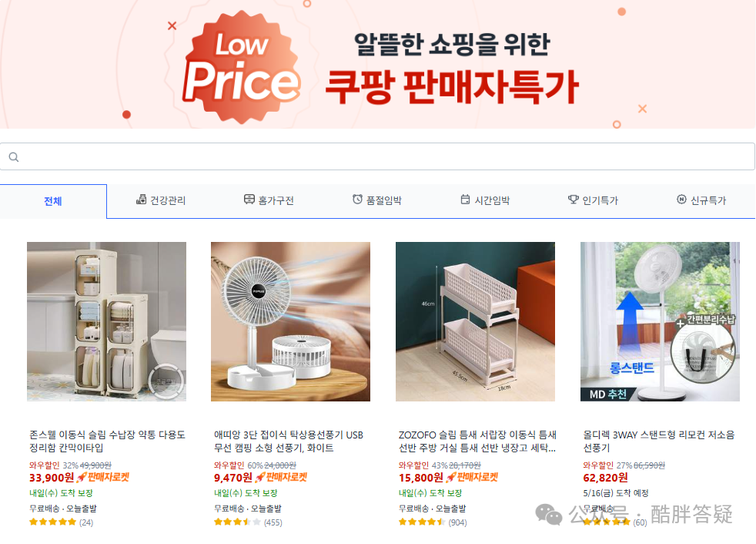
Task: Click the 신규특가 new badge icon
Action: pos(681,200)
